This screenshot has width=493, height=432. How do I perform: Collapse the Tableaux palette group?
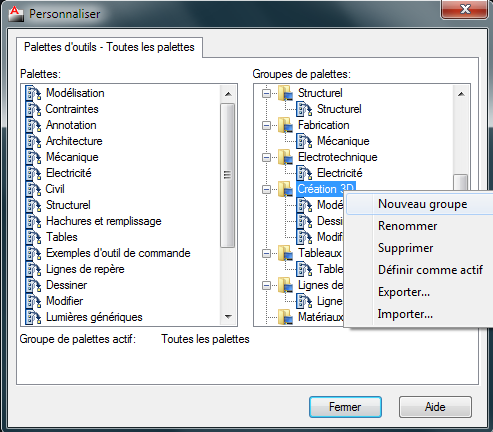[x=266, y=253]
